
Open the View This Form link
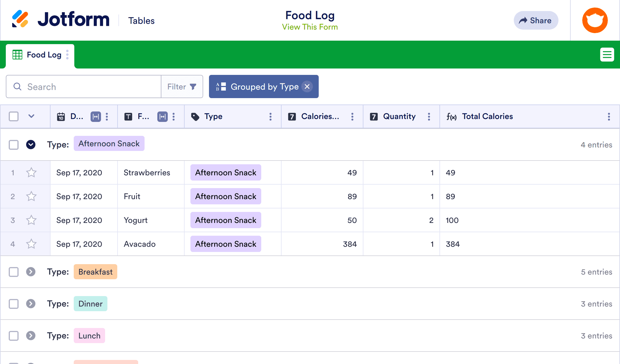(x=310, y=27)
